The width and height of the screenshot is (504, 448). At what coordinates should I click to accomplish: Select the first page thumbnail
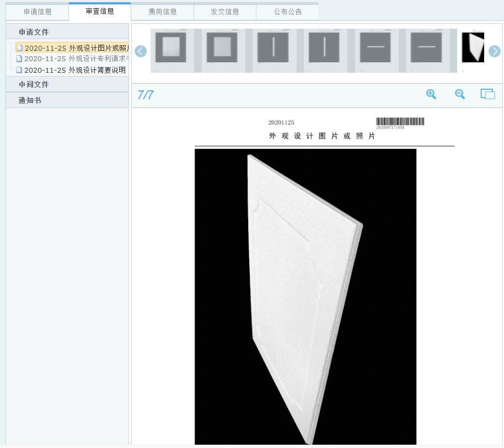[170, 50]
